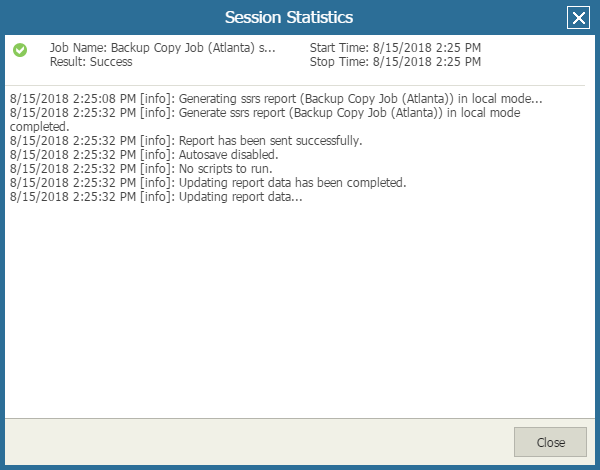Click the 'Autosave disabled' log entry

[x=228, y=155]
